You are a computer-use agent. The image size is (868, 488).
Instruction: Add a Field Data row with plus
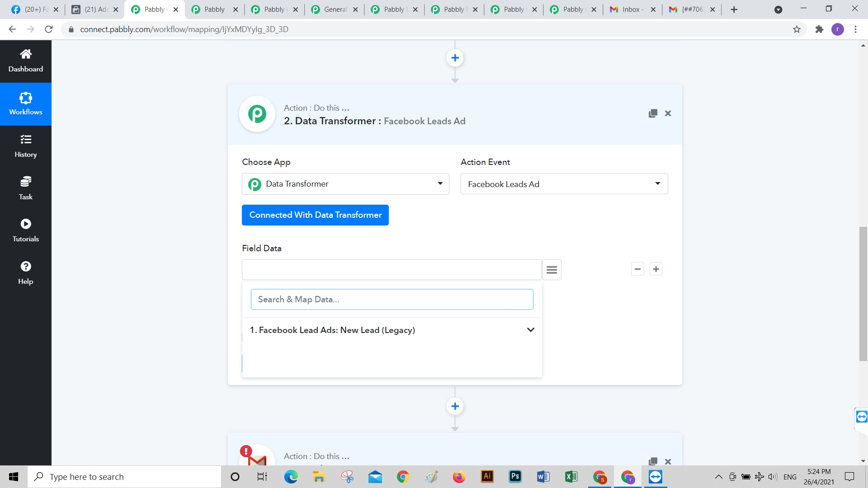coord(656,269)
